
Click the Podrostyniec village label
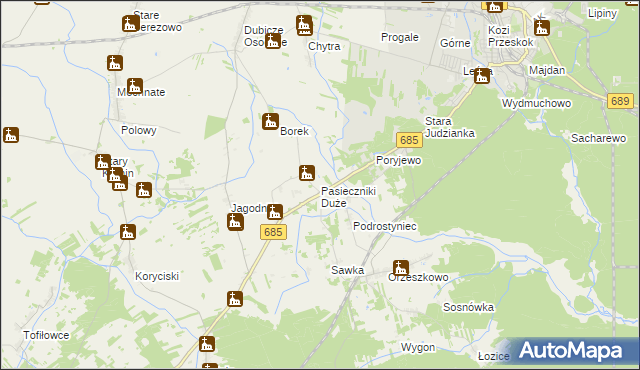coord(384,226)
